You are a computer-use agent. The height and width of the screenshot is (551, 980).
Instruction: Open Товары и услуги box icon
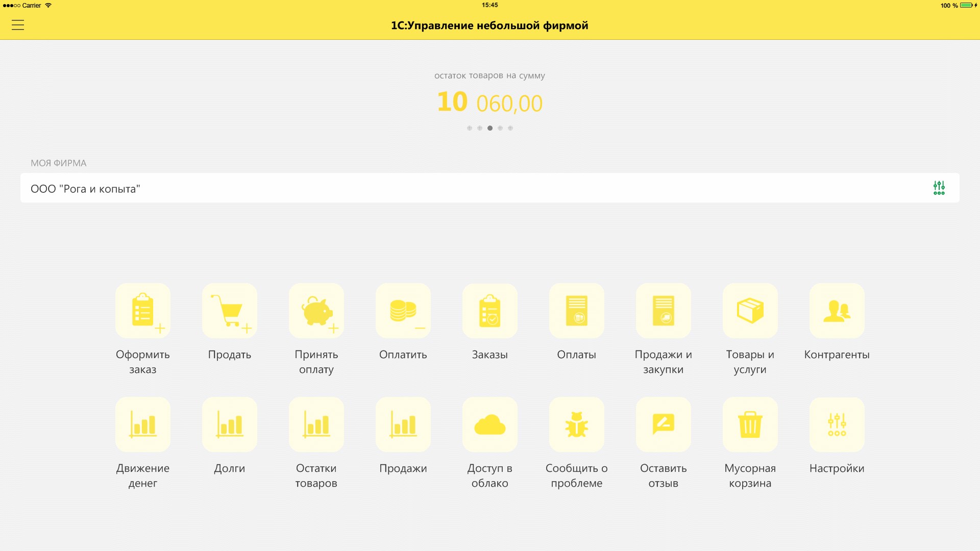pos(750,311)
